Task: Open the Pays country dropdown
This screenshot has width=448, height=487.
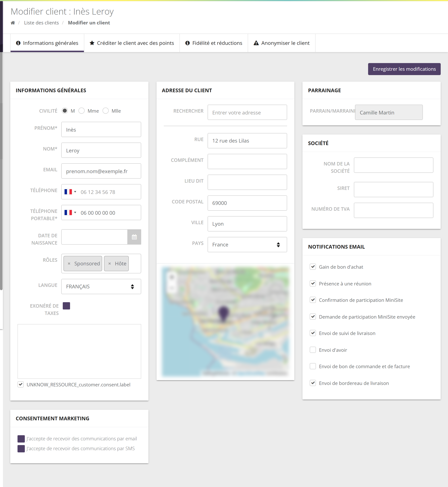Action: (247, 245)
